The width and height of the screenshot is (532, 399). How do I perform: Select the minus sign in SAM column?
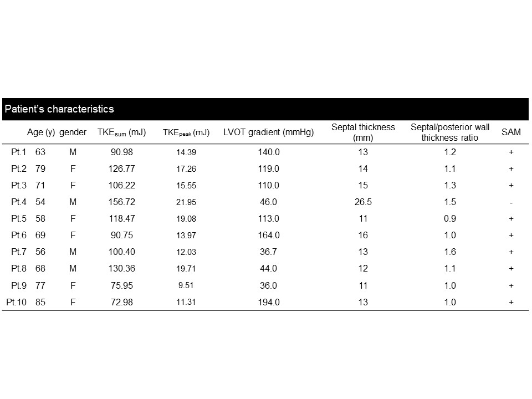tap(511, 202)
